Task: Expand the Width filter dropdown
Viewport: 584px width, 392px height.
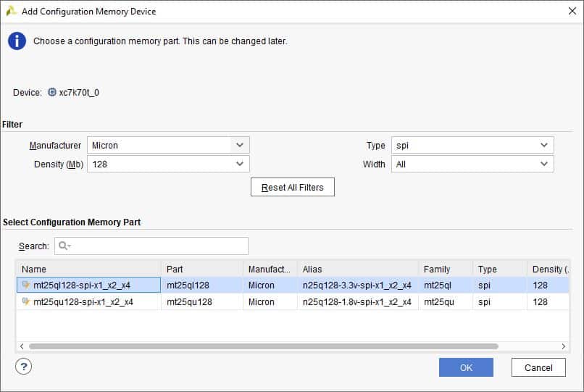Action: [544, 164]
